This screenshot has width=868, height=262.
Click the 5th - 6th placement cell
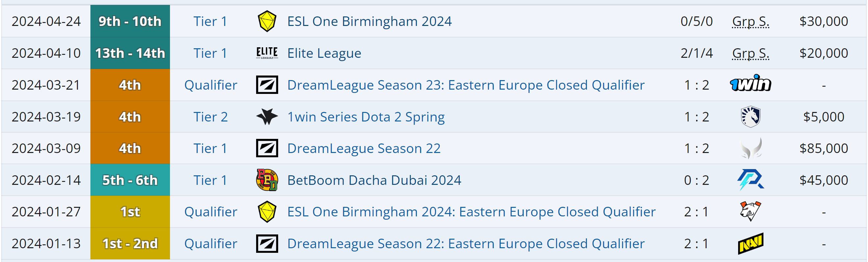130,180
